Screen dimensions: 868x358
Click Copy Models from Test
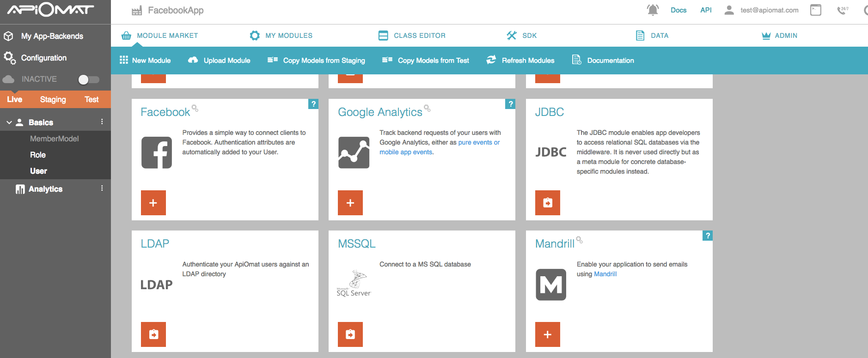click(426, 61)
